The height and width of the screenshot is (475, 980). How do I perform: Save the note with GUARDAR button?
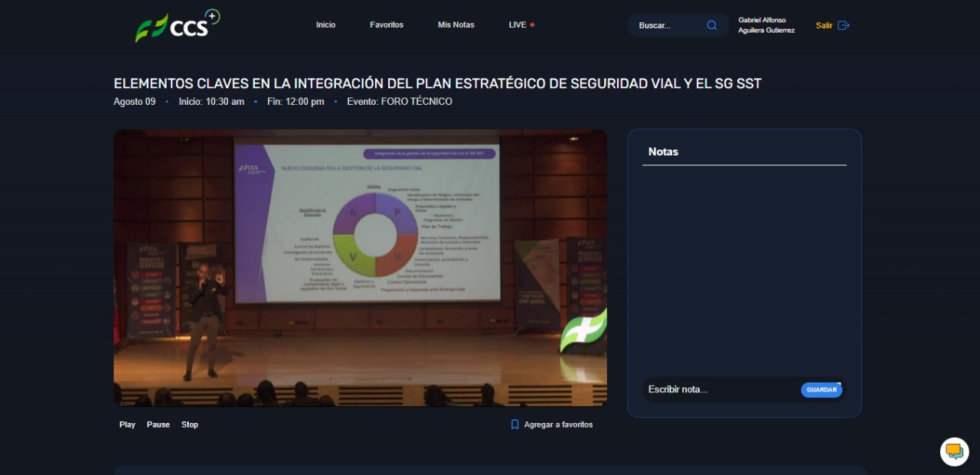(x=822, y=390)
